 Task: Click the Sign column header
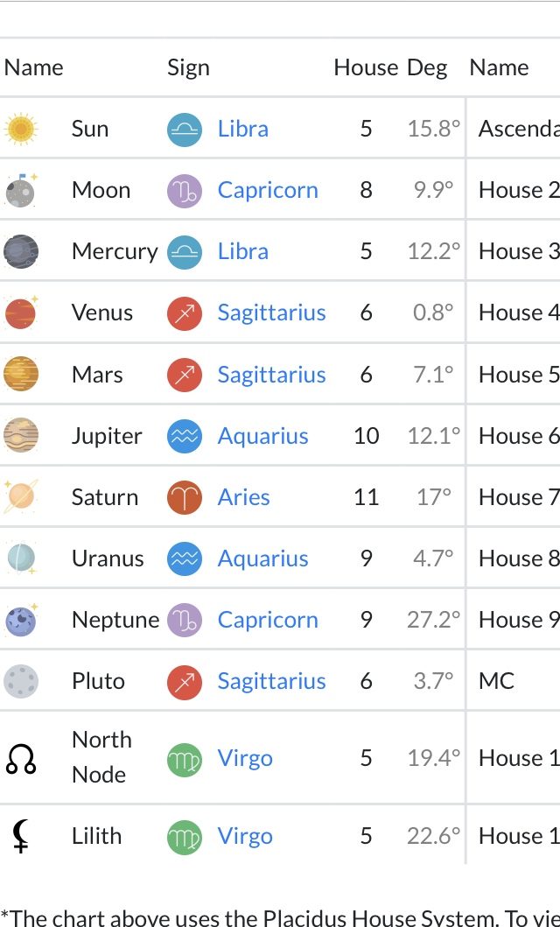188,67
